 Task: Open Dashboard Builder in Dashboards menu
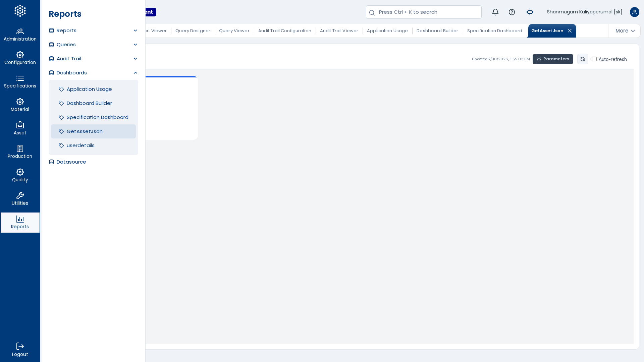point(93,103)
